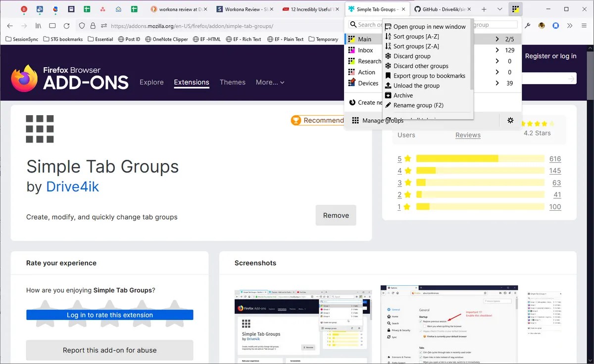Click the 5-star rating bar
Image resolution: width=594 pixels, height=364 pixels.
pyautogui.click(x=480, y=158)
